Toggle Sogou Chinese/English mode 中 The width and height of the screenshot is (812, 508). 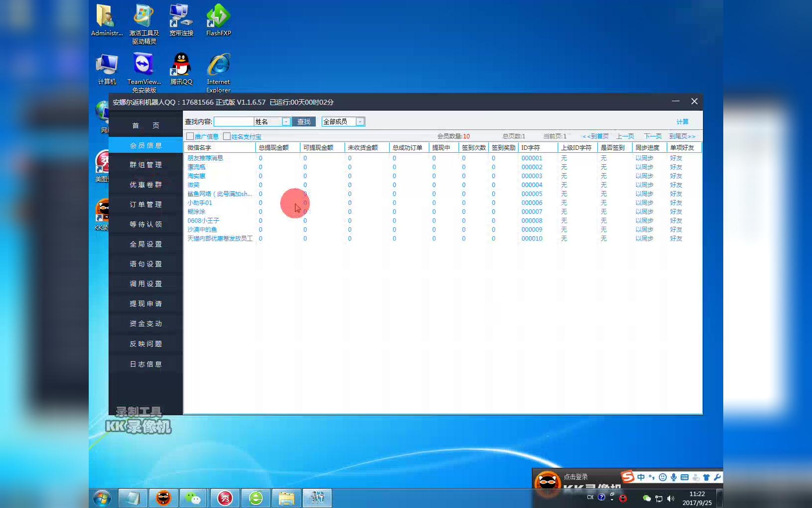641,477
